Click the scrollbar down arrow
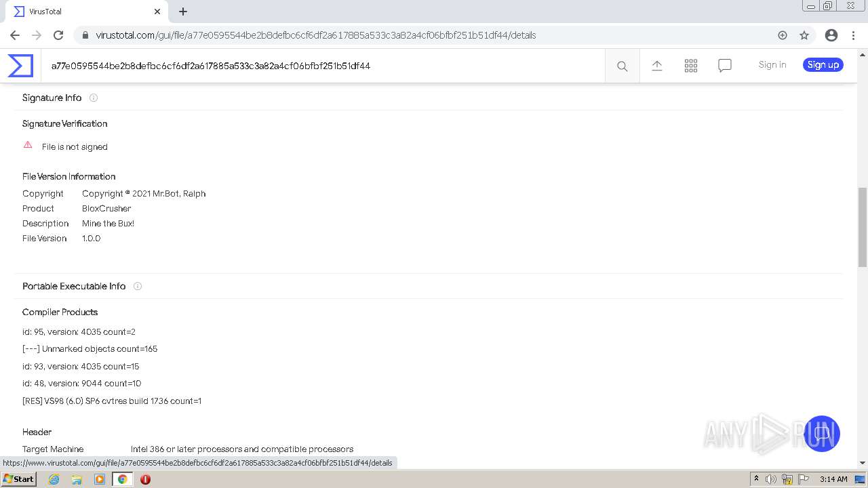Screen dimensions: 868x488 [863, 463]
